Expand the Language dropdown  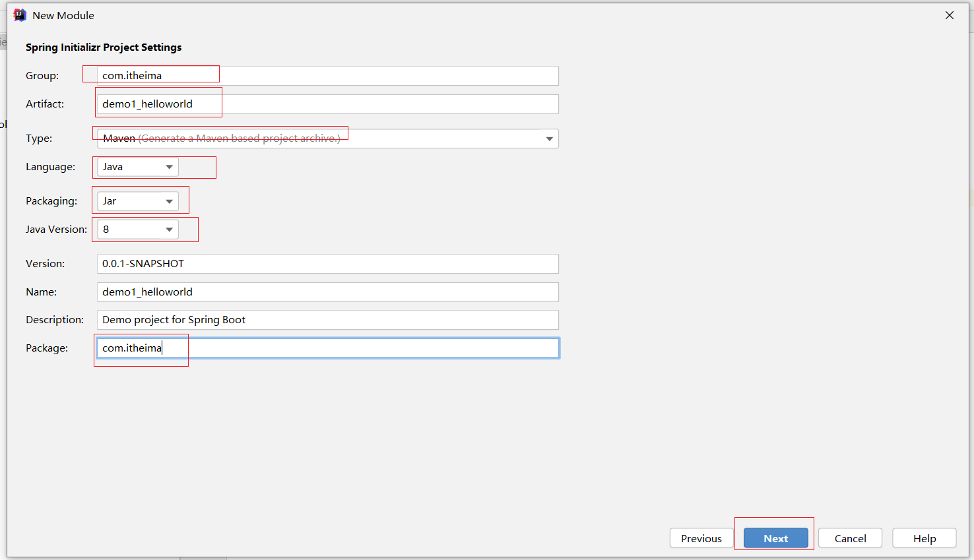click(169, 167)
